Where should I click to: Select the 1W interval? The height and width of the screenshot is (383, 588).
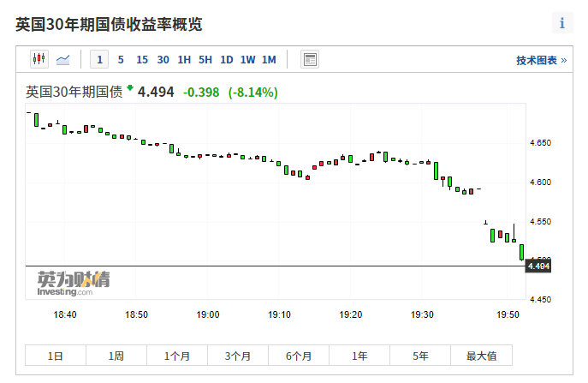click(x=247, y=59)
